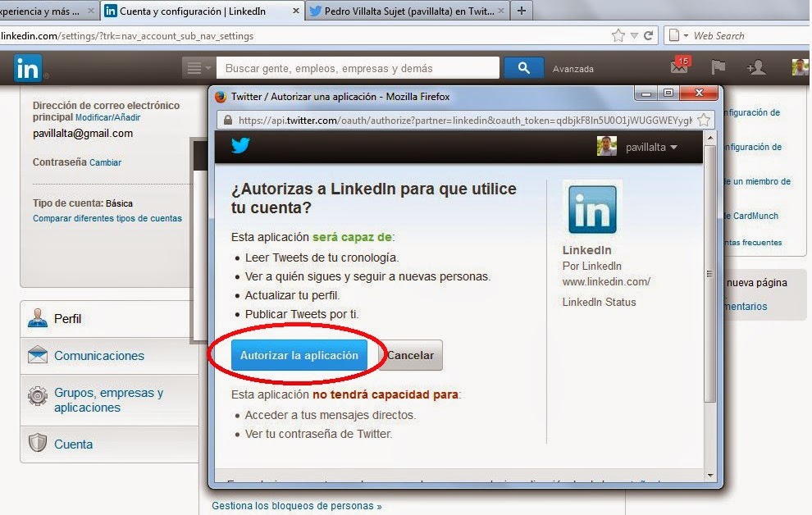Click the Firefox icon in popup title bar
This screenshot has width=812, height=515.
point(221,97)
